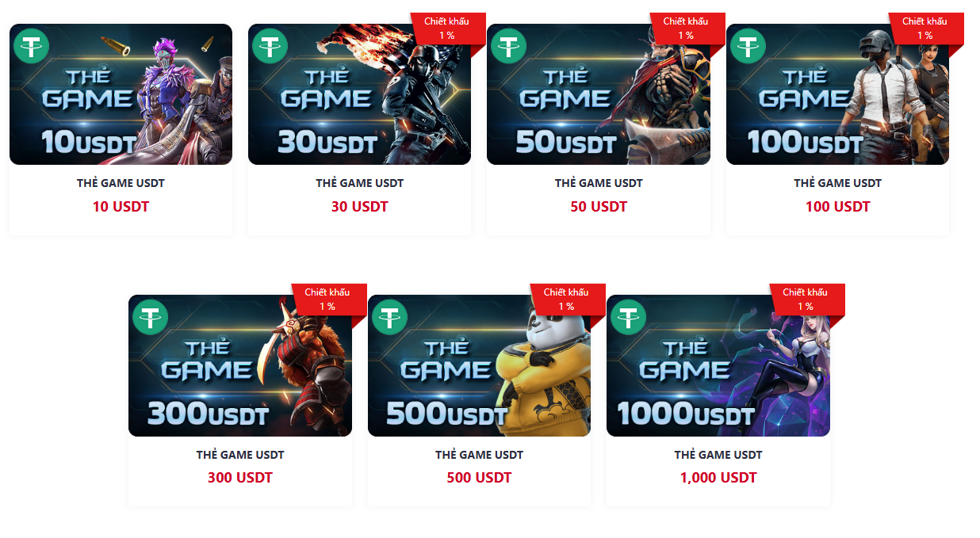Click the Tether logo on 1000 USDT card
This screenshot has width=980, height=538.
pyautogui.click(x=628, y=317)
